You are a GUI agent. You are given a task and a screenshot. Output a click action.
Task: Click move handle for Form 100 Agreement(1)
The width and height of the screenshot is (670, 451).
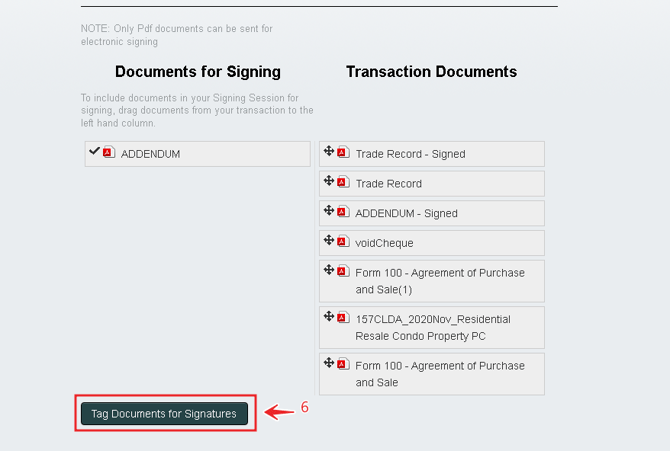[329, 271]
